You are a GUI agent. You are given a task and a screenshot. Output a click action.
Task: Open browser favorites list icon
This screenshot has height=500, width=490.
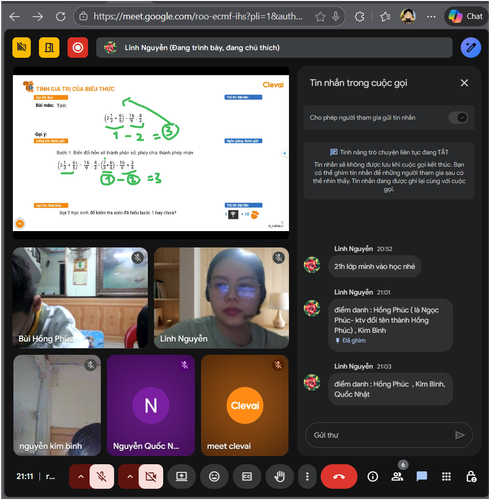(x=385, y=16)
